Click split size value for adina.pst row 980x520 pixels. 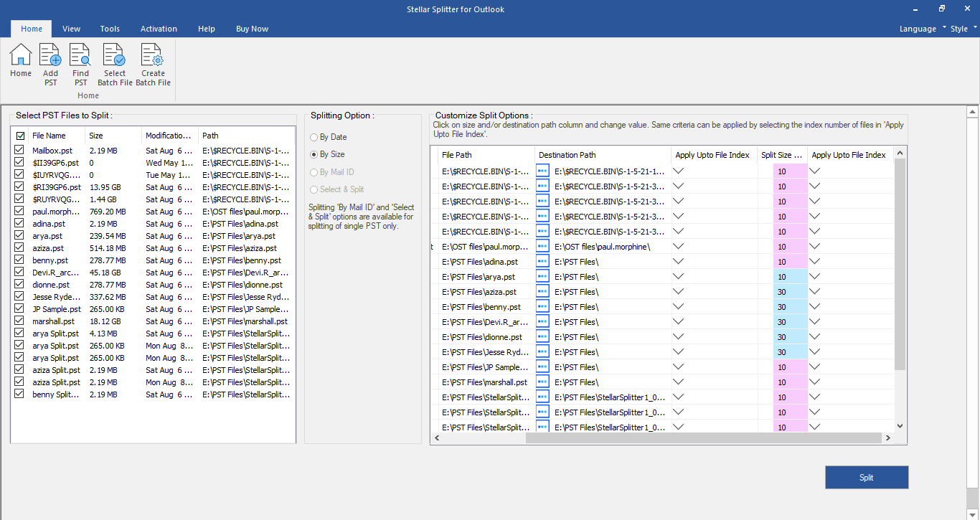point(790,261)
